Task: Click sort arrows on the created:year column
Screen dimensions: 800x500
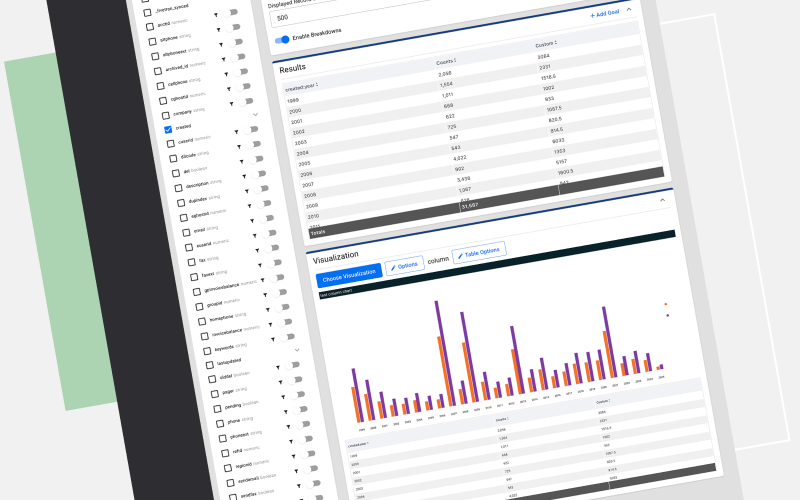Action: [318, 86]
